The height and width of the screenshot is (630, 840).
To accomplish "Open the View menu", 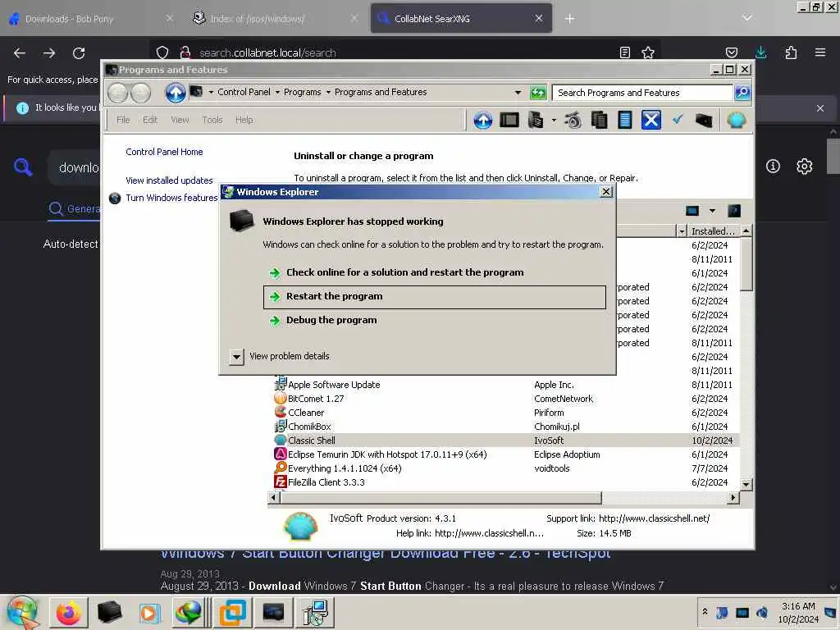I will click(180, 120).
